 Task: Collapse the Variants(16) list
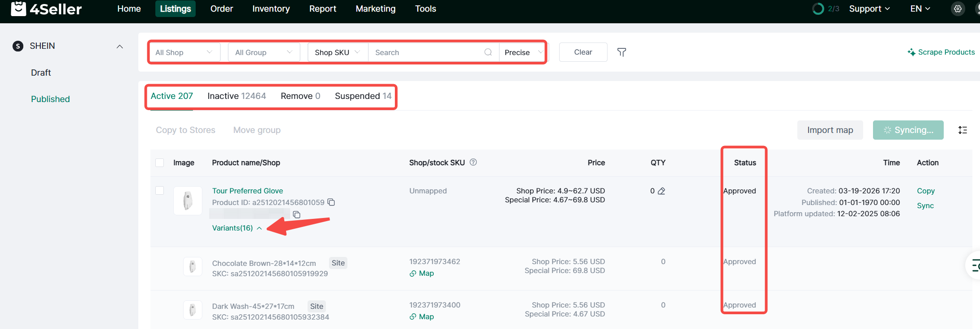click(237, 228)
